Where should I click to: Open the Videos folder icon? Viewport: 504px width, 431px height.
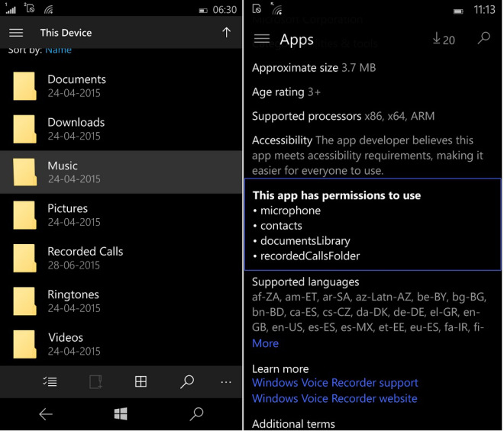point(24,344)
